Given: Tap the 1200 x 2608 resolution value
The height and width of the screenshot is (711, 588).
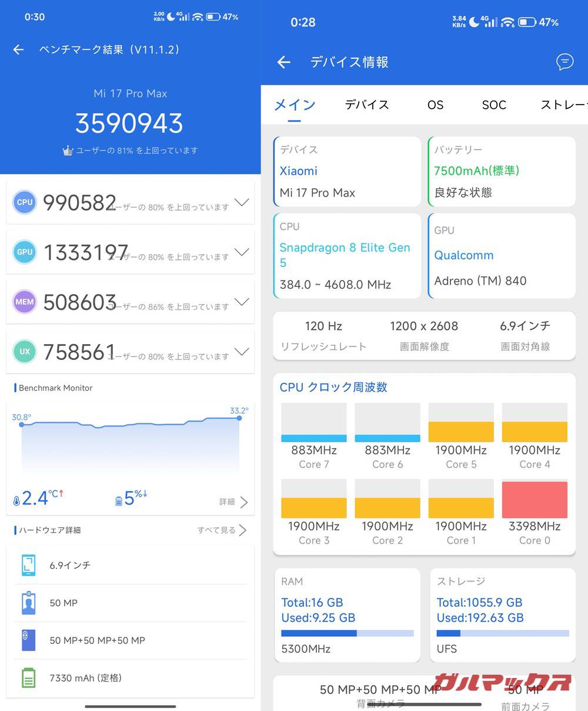Looking at the screenshot, I should click(x=424, y=326).
